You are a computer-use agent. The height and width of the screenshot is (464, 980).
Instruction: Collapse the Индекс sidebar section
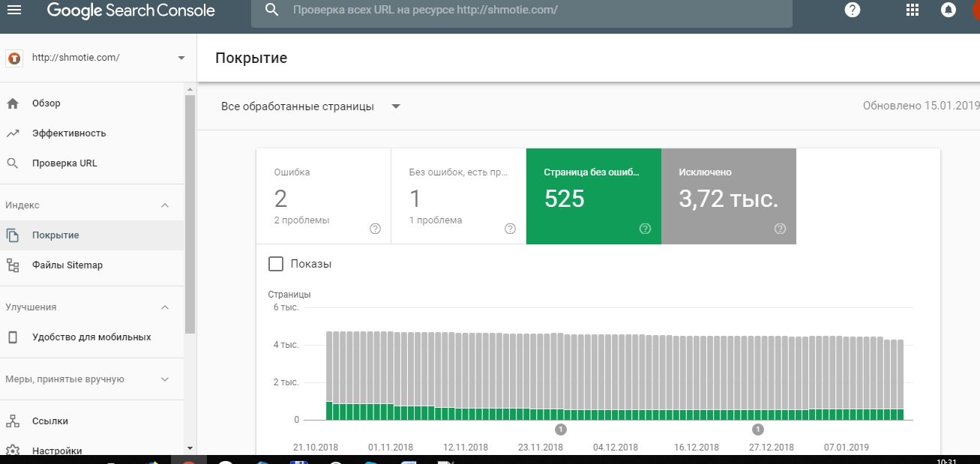pyautogui.click(x=166, y=205)
